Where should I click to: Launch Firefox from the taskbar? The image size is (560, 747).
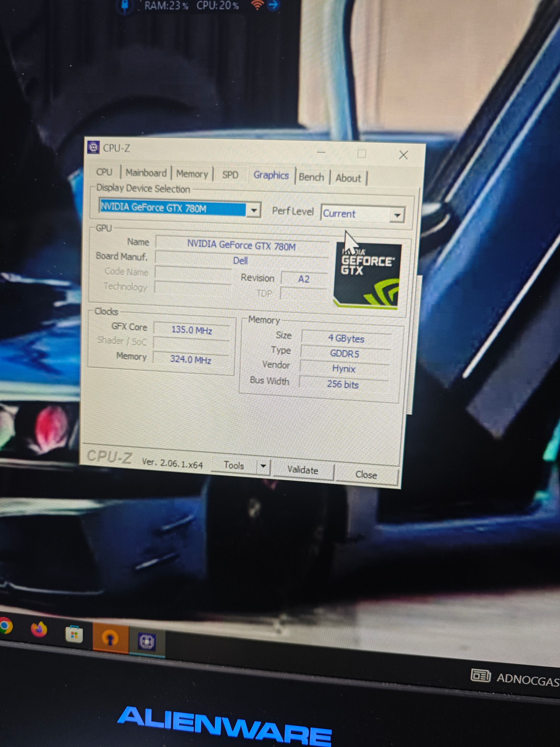(39, 629)
